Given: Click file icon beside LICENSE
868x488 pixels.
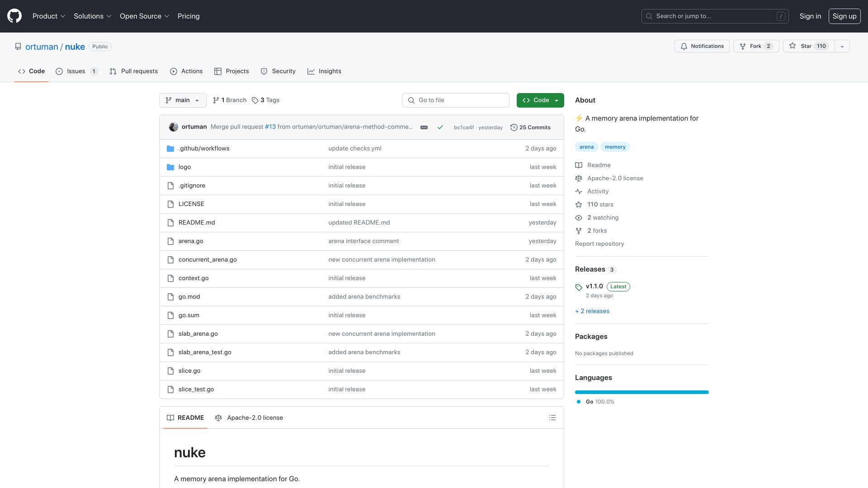Looking at the screenshot, I should [x=170, y=204].
